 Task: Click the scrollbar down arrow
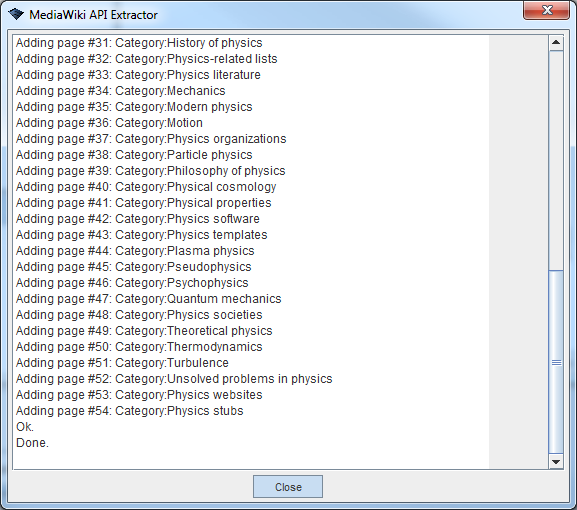556,461
